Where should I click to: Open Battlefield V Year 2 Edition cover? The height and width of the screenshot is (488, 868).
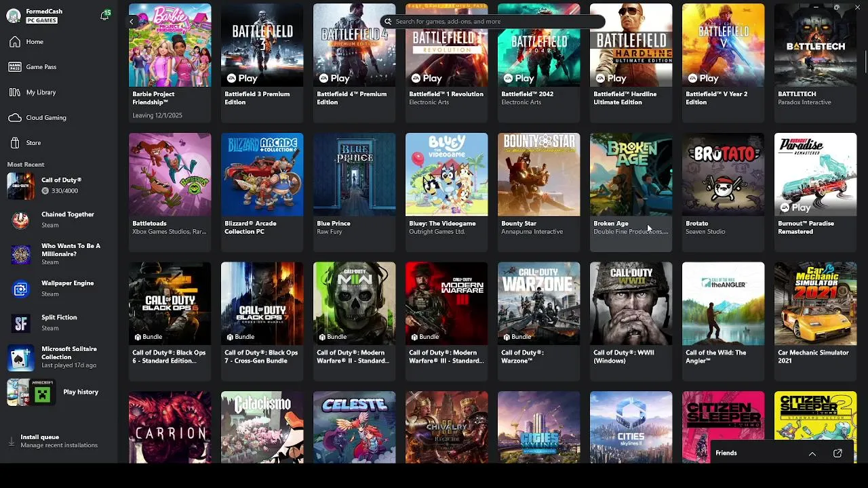pyautogui.click(x=723, y=45)
